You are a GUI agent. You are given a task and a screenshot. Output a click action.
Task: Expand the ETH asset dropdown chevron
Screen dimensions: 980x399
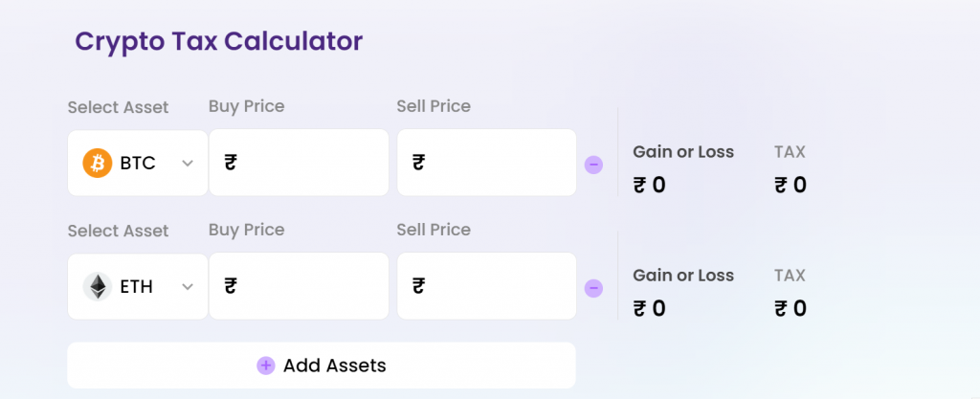(x=188, y=287)
